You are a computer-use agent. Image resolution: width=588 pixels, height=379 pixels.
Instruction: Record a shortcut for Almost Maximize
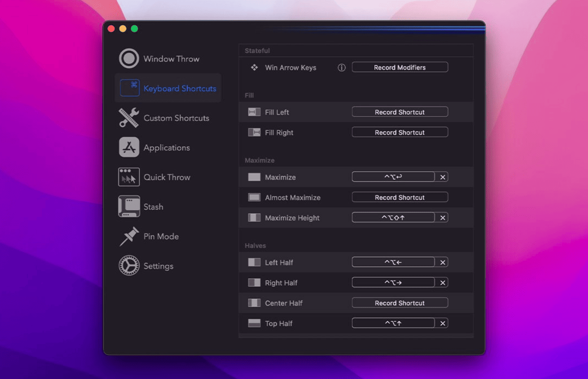[400, 197]
